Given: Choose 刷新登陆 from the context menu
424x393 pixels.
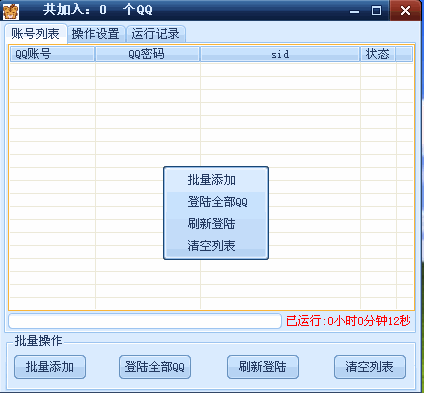Looking at the screenshot, I should (216, 223).
